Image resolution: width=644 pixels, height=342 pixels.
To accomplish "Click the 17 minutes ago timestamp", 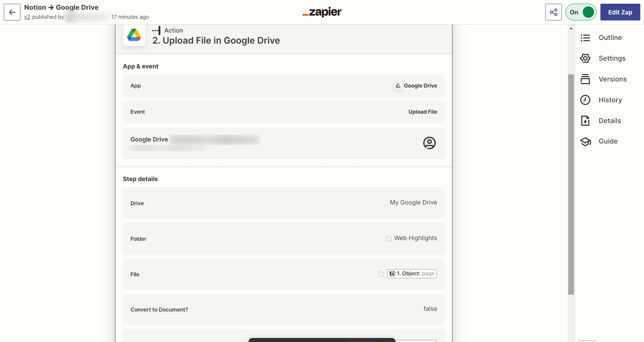I will pyautogui.click(x=130, y=17).
